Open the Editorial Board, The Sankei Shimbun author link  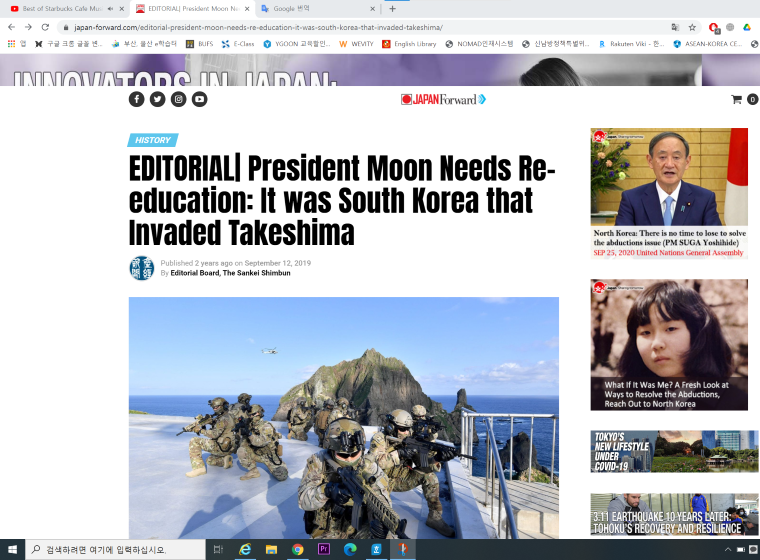(x=230, y=273)
